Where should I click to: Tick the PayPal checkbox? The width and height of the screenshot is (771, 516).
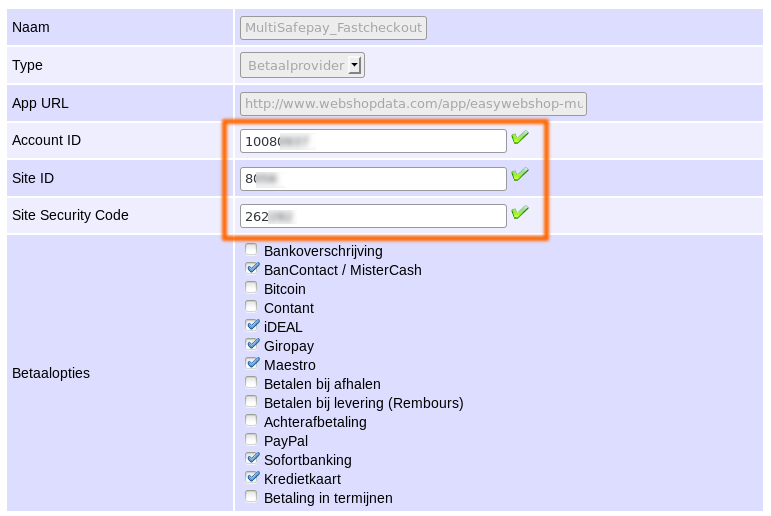251,439
